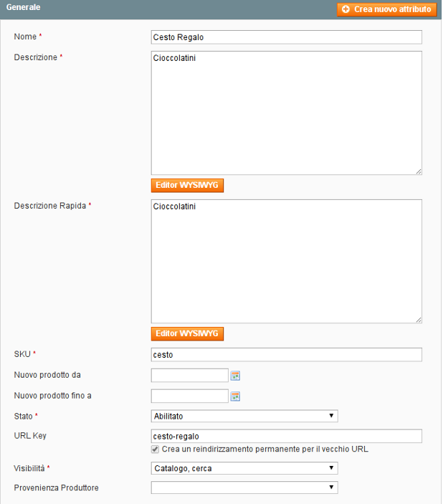Click the Generale section header

click(x=24, y=7)
